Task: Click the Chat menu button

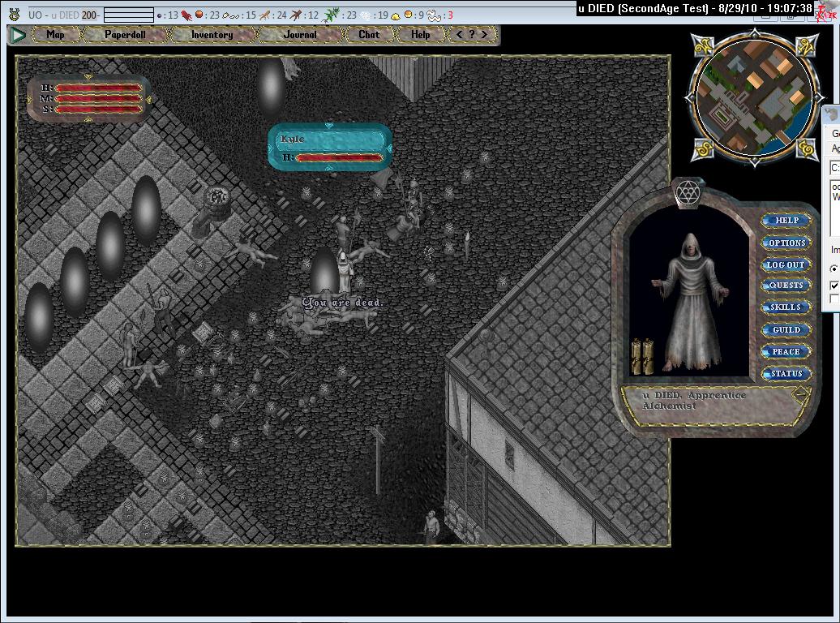Action: (369, 35)
